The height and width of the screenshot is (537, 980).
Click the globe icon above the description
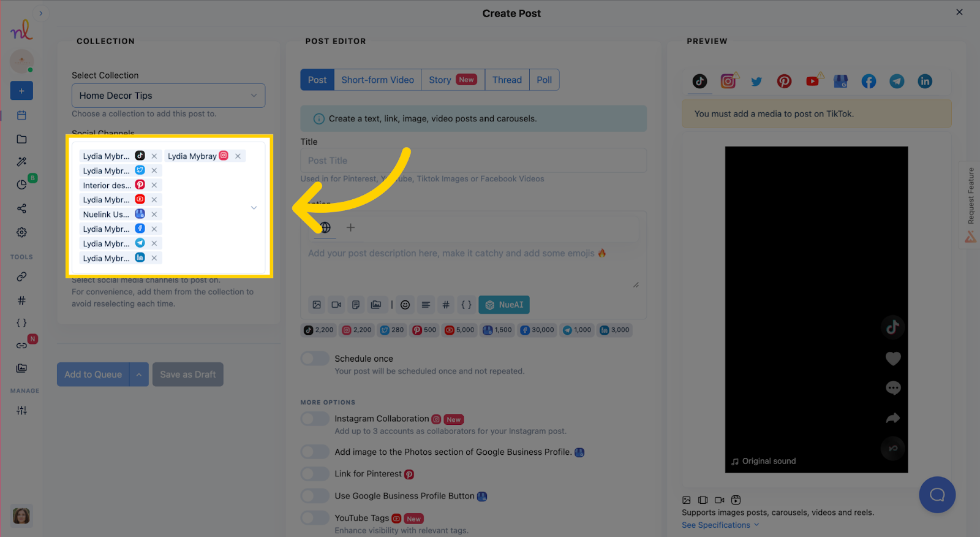(325, 227)
